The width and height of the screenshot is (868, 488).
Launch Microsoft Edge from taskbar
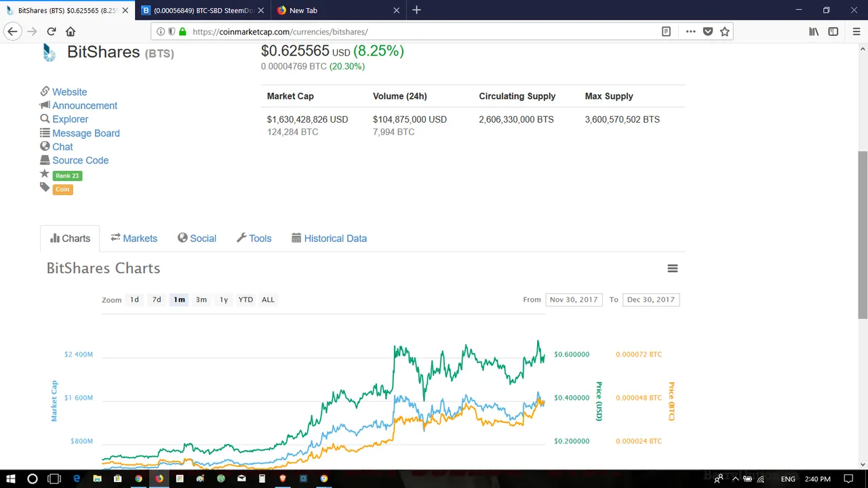[x=77, y=479]
